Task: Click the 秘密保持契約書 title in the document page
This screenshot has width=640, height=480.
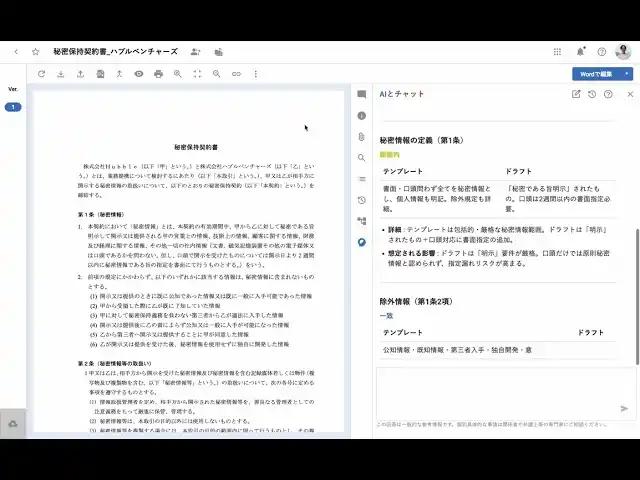Action: [196, 147]
